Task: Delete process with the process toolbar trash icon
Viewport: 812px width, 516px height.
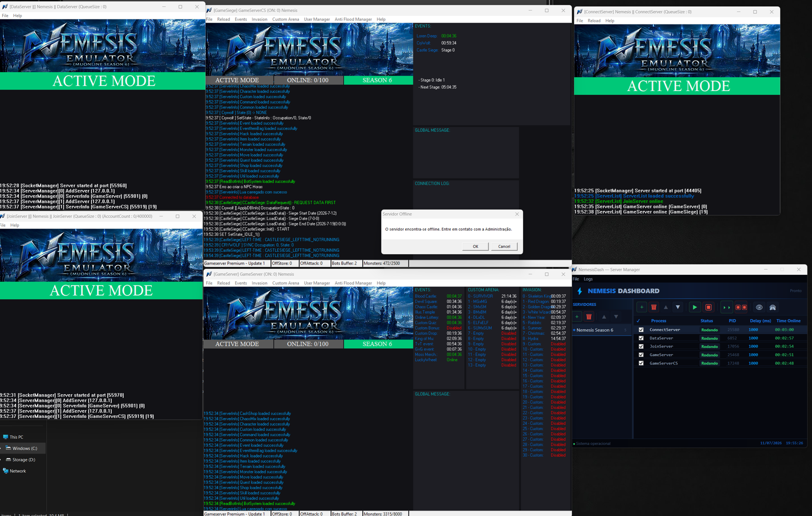Action: pos(654,307)
